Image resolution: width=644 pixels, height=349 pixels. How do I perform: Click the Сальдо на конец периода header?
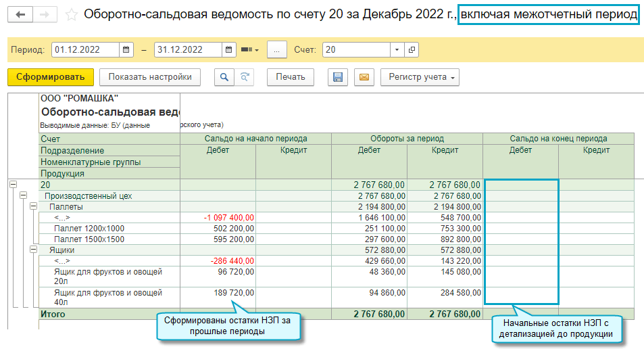(559, 139)
